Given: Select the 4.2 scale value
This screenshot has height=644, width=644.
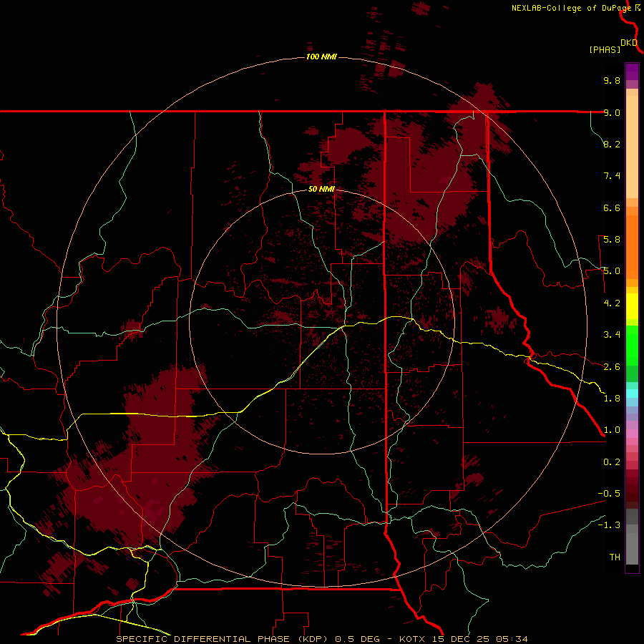Looking at the screenshot, I should click(612, 303).
